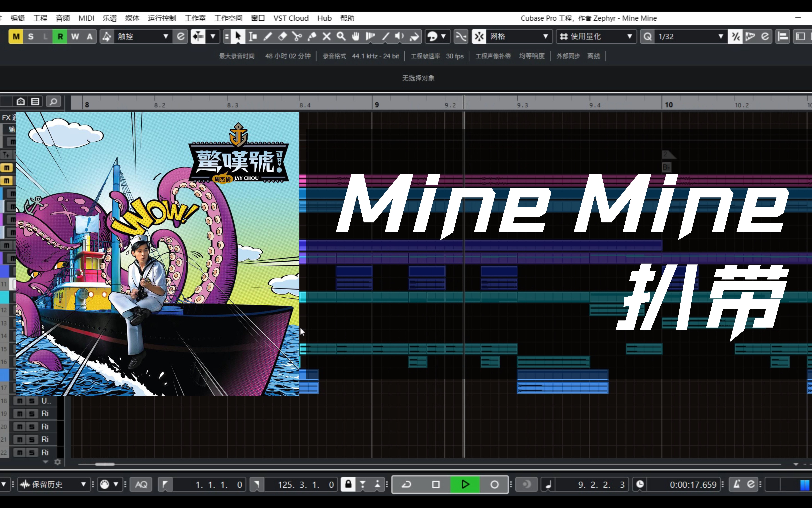Viewport: 812px width, 508px height.
Task: Toggle Snap to Zero Crossing button
Action: coord(461,36)
